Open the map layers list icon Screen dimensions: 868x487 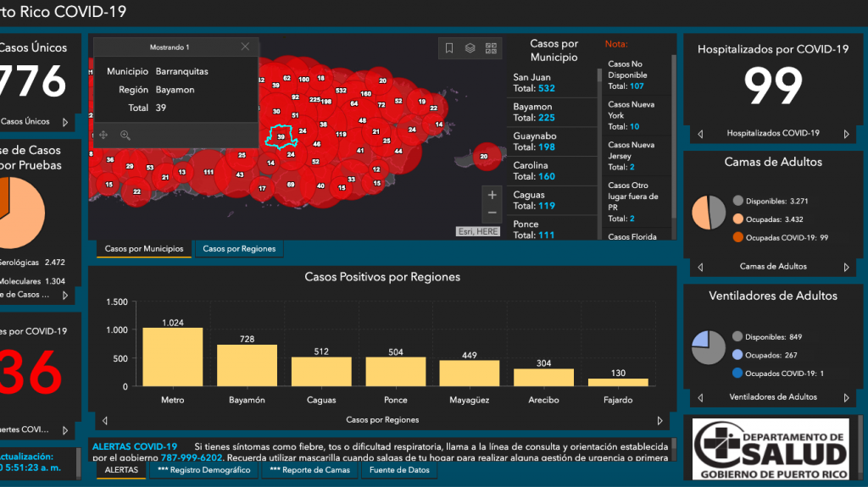coord(470,48)
